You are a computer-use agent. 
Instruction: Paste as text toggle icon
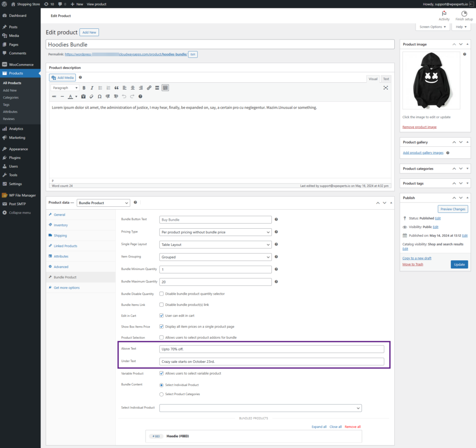pyautogui.click(x=84, y=97)
